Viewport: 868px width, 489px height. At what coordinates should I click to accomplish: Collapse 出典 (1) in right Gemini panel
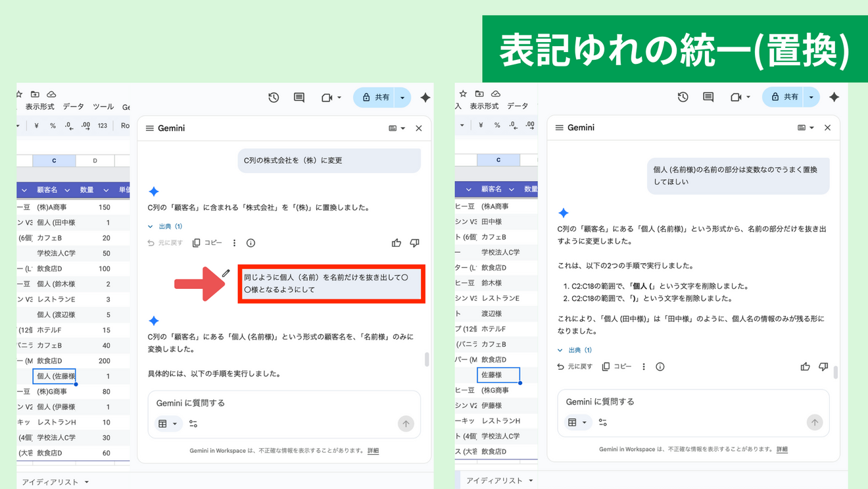point(575,350)
